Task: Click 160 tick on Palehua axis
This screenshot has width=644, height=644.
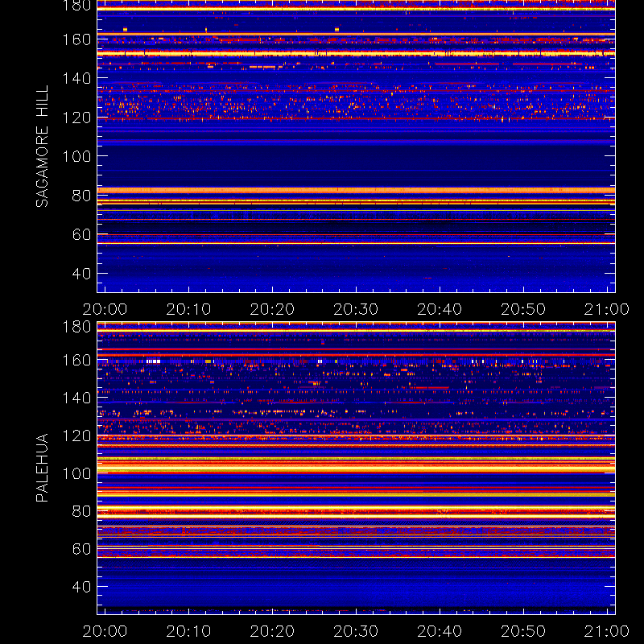Action: [76, 360]
